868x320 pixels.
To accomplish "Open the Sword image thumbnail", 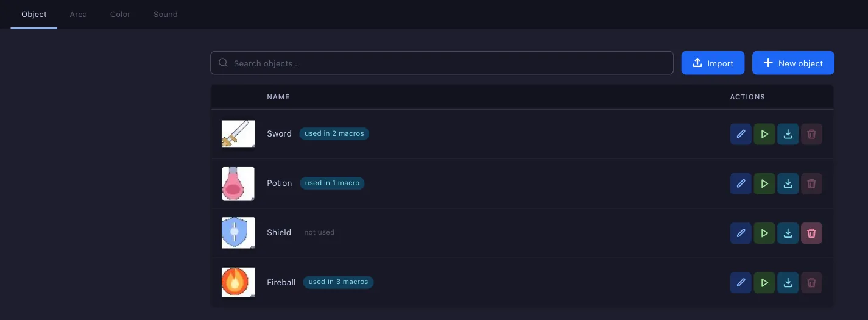I will [x=238, y=133].
